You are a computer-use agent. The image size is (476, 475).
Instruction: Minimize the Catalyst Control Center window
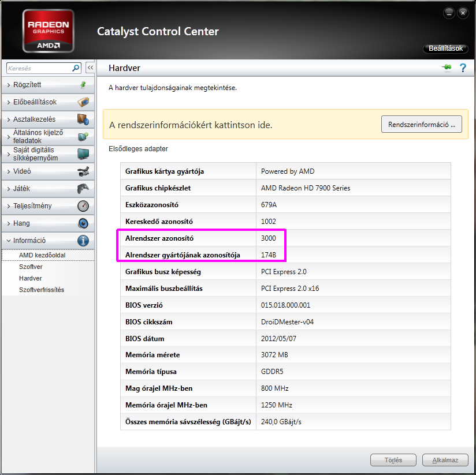click(x=449, y=13)
